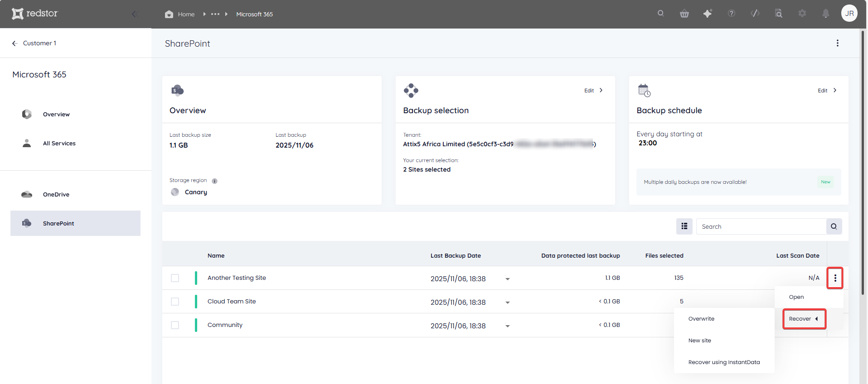Expand Community backup date dropdown
Image resolution: width=868 pixels, height=384 pixels.
coord(508,326)
